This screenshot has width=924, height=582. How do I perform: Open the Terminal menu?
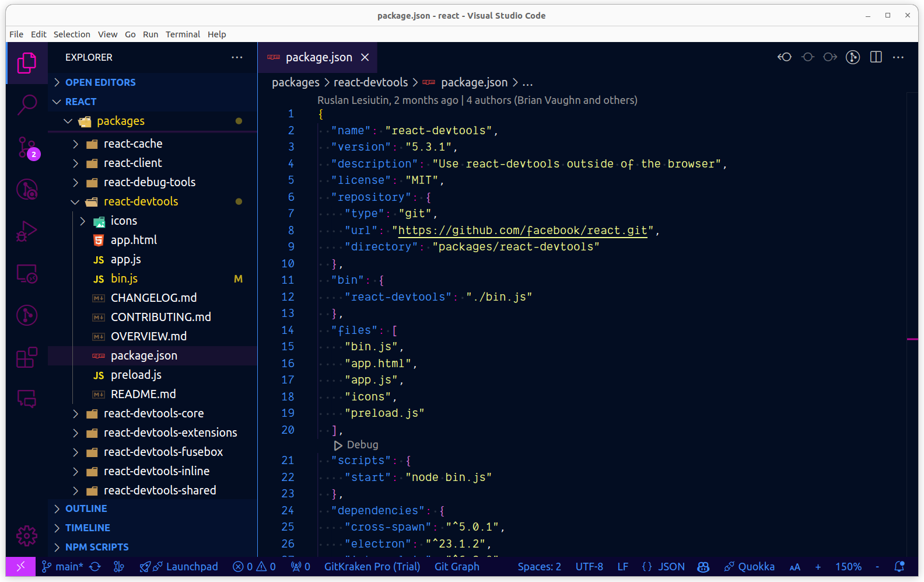click(x=183, y=34)
